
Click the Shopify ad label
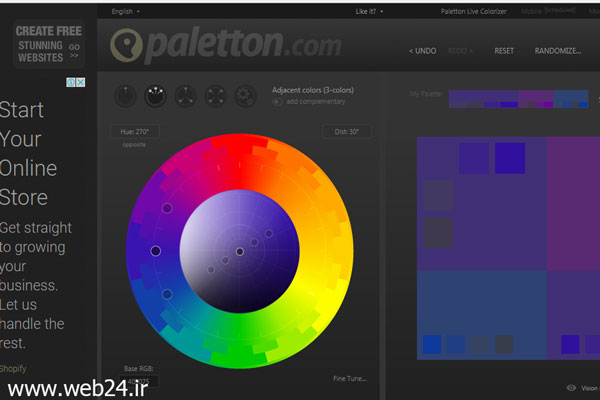tap(13, 369)
